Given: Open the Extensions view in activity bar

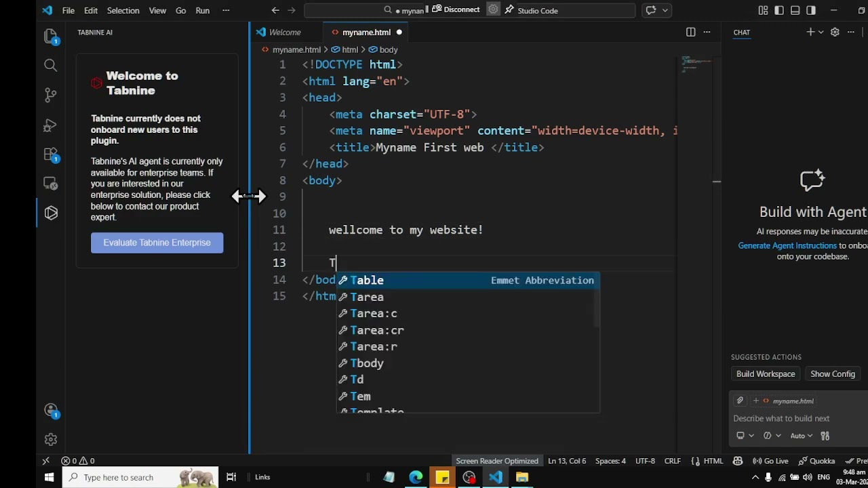Looking at the screenshot, I should point(51,155).
